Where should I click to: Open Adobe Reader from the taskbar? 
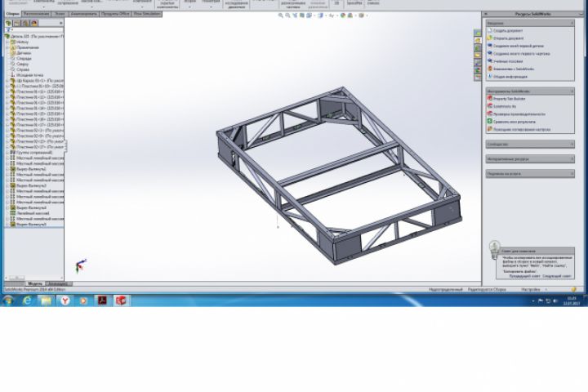(102, 301)
